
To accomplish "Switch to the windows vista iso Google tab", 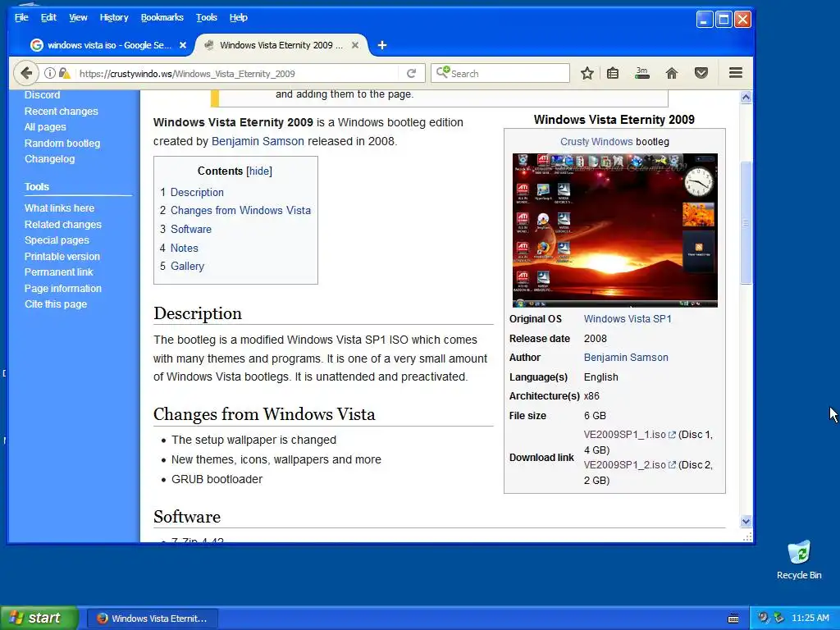I will point(109,45).
